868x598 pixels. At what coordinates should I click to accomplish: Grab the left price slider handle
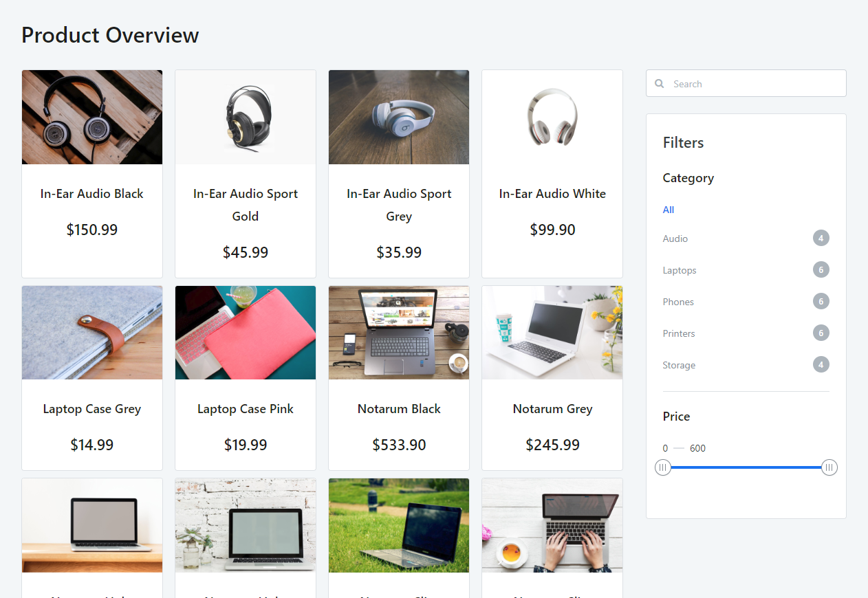tap(663, 467)
